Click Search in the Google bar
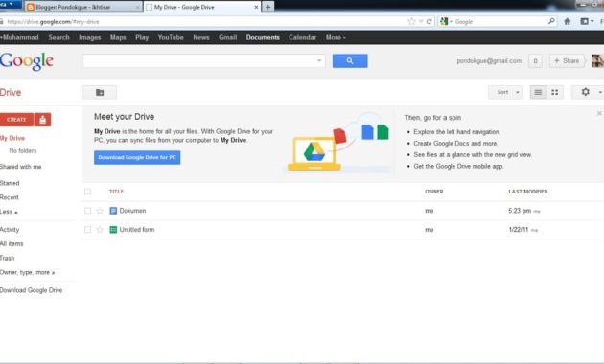604x364 pixels. (x=58, y=37)
